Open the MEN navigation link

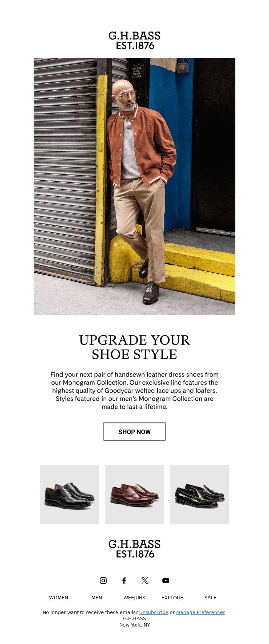[x=97, y=598]
